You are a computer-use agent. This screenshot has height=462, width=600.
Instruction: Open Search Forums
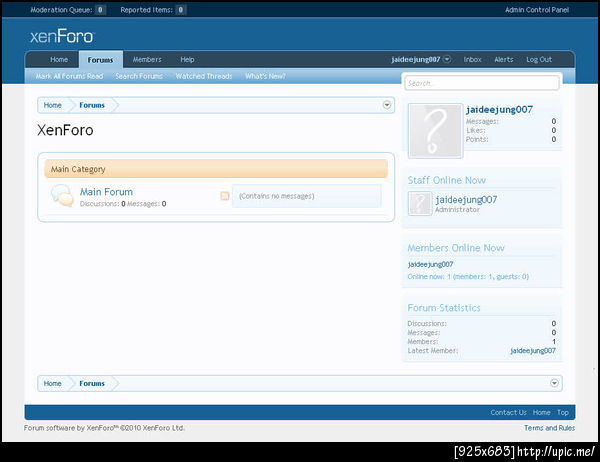(x=139, y=76)
